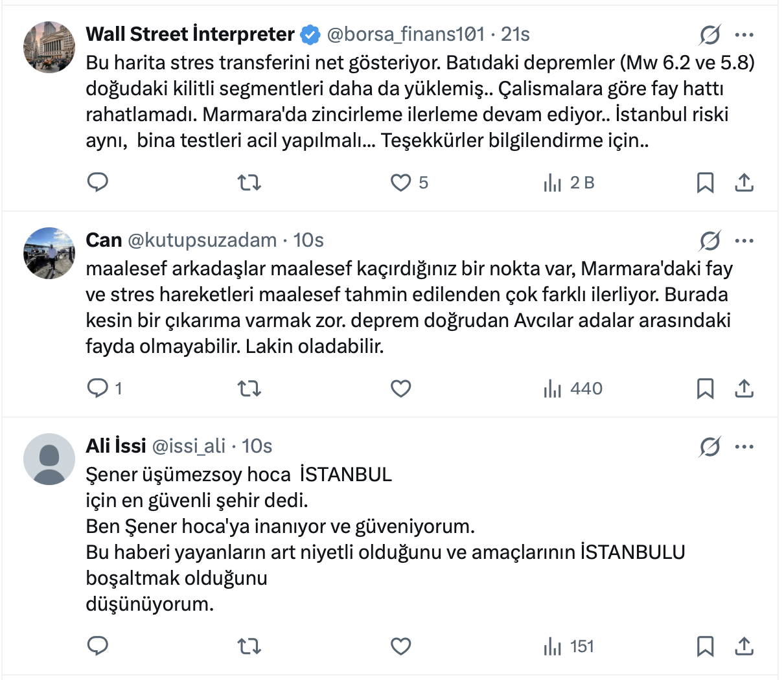This screenshot has width=784, height=680.
Task: Reply to Wall Street İnterpreter's tweet
Action: [x=98, y=183]
